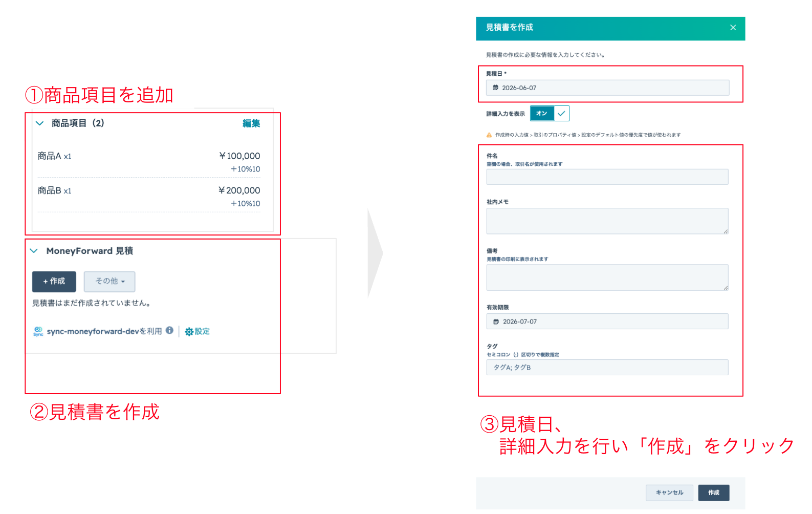Select the 商品B x1 line item
The height and width of the screenshot is (514, 812).
[55, 190]
